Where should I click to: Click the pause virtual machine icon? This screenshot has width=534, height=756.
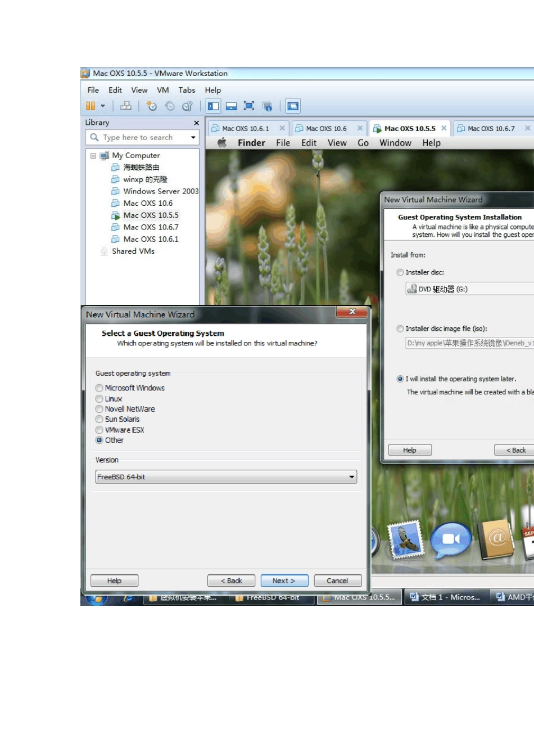point(90,106)
